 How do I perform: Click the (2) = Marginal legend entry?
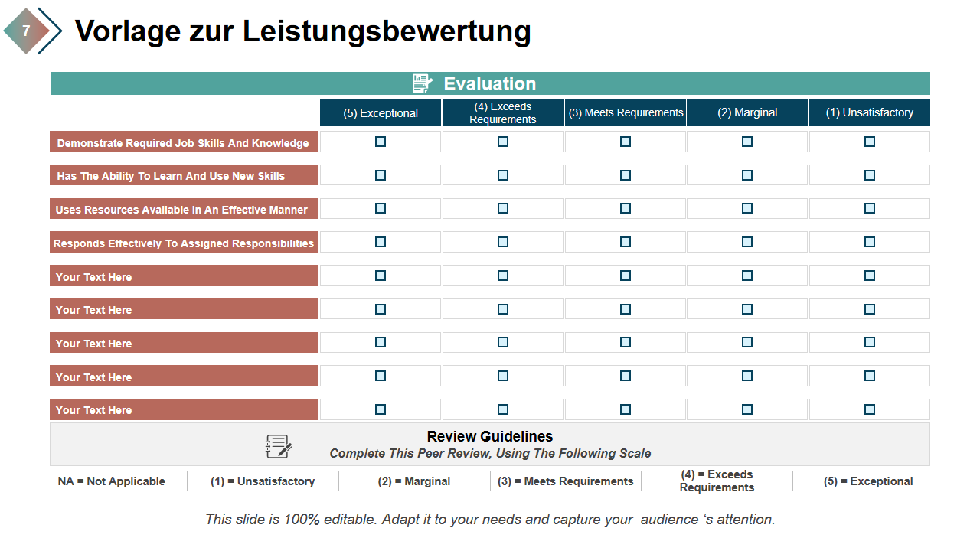coord(414,481)
